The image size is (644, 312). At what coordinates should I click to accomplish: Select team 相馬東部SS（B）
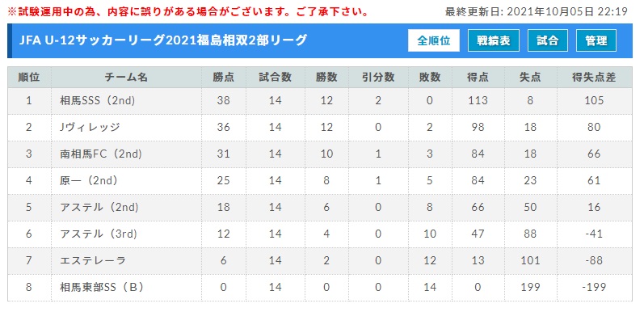[x=102, y=287]
